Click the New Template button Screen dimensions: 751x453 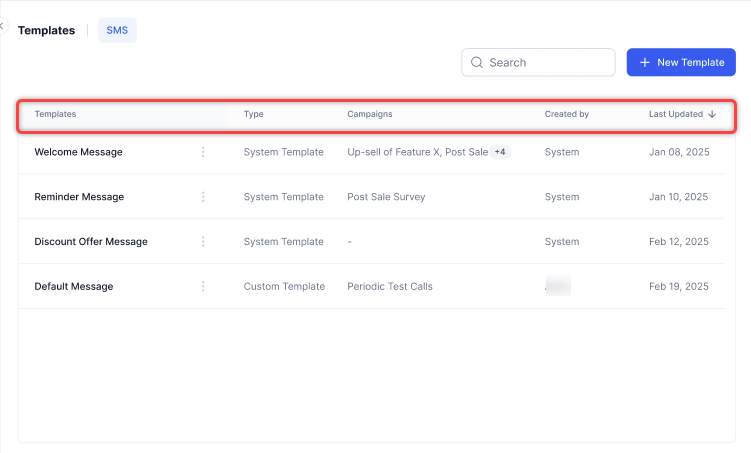[x=681, y=62]
